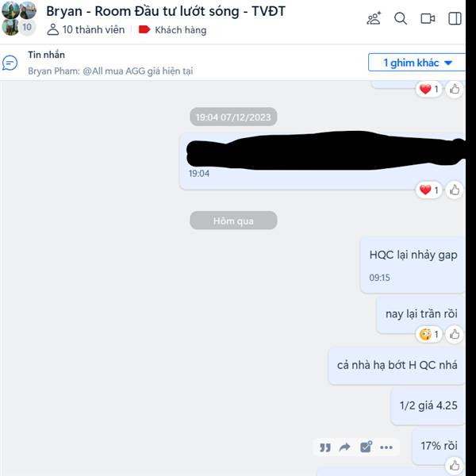
Task: Like the redacted 19:04 message
Action: coord(455,190)
